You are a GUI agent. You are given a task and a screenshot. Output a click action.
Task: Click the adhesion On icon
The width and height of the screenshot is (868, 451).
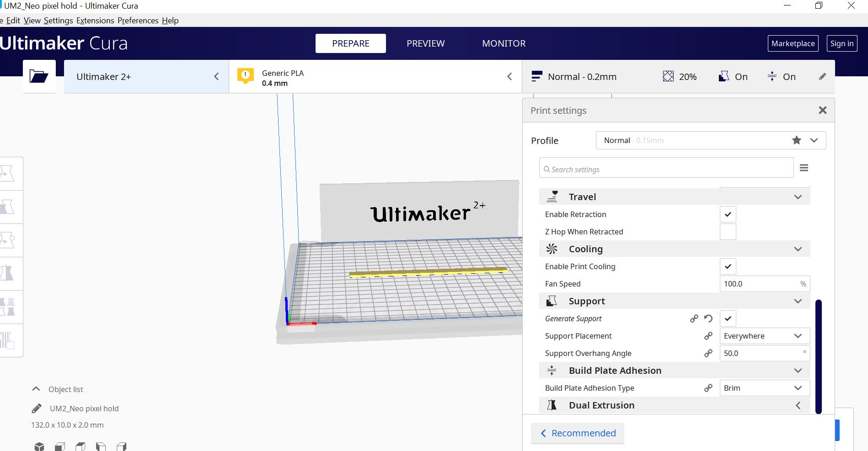point(772,76)
